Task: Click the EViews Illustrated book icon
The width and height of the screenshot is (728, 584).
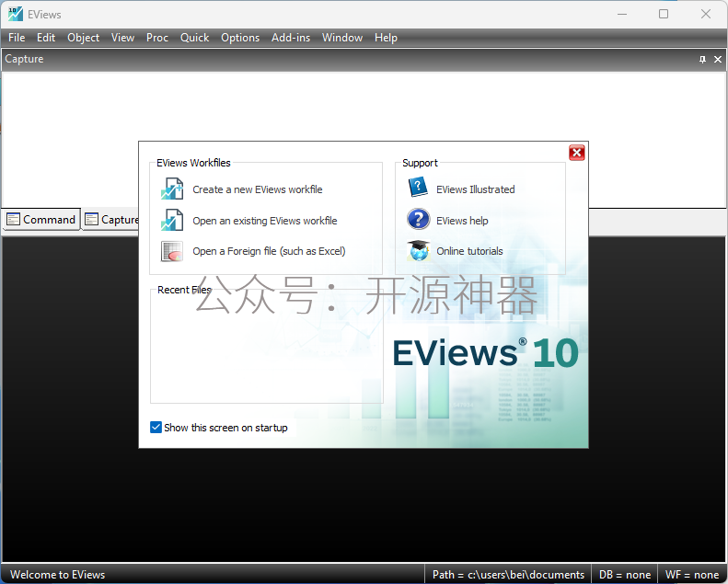Action: [418, 188]
